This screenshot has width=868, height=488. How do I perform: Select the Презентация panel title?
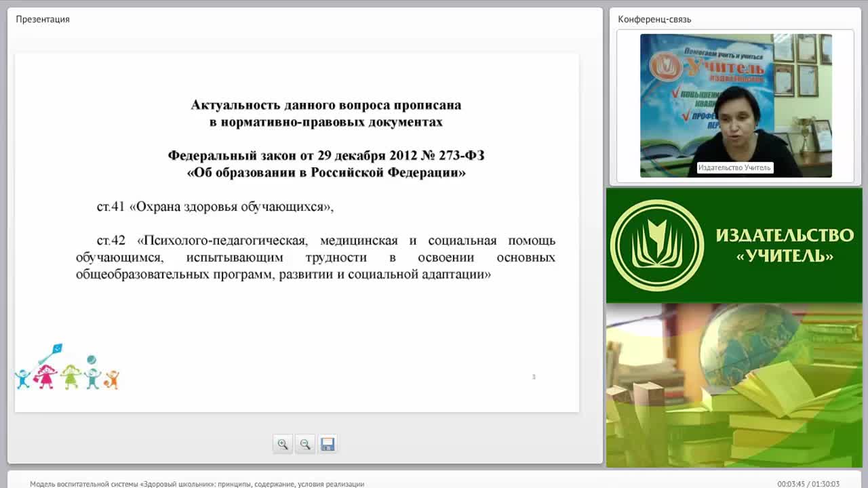pos(43,19)
